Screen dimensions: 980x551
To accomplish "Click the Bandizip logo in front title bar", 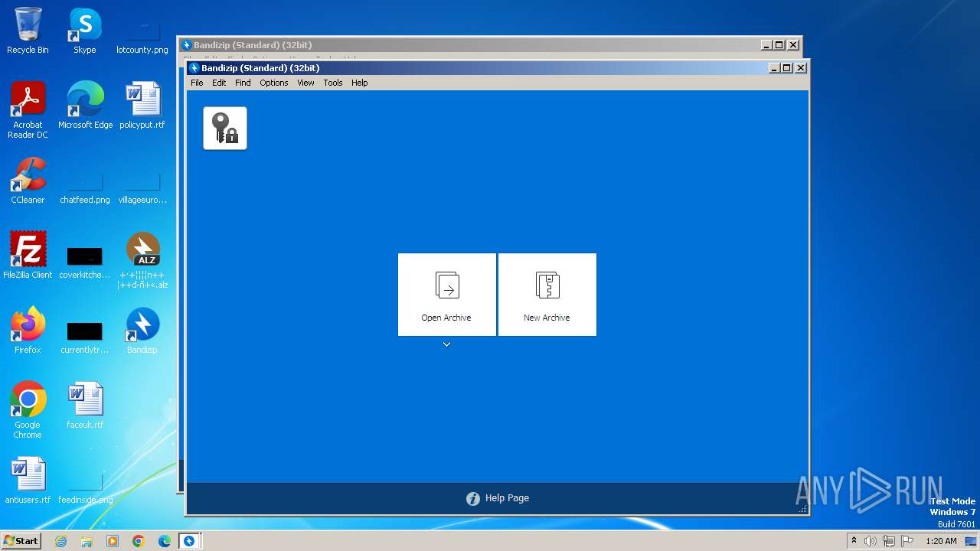I will (x=194, y=68).
